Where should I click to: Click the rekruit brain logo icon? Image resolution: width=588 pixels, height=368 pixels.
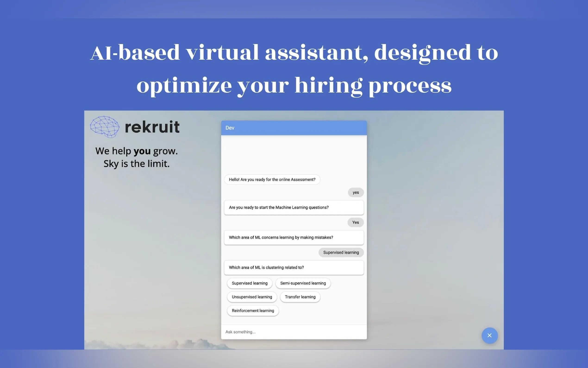pos(105,127)
